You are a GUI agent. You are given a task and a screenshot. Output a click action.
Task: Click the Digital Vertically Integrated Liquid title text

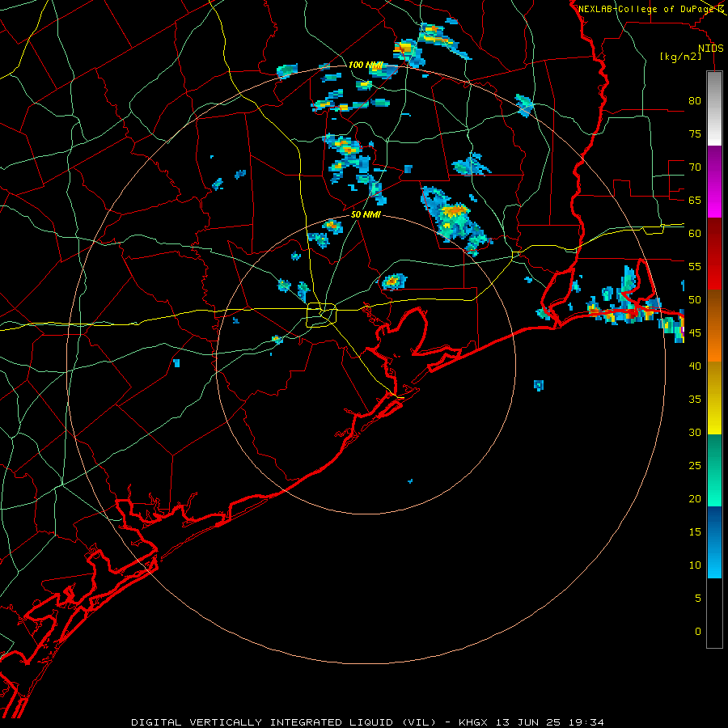284,722
